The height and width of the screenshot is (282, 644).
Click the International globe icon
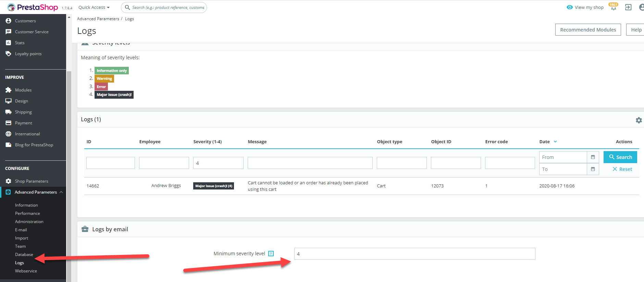pos(9,134)
